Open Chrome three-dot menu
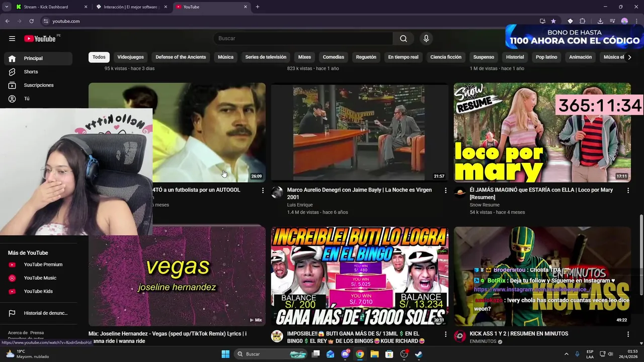This screenshot has width=644, height=362. (x=636, y=21)
